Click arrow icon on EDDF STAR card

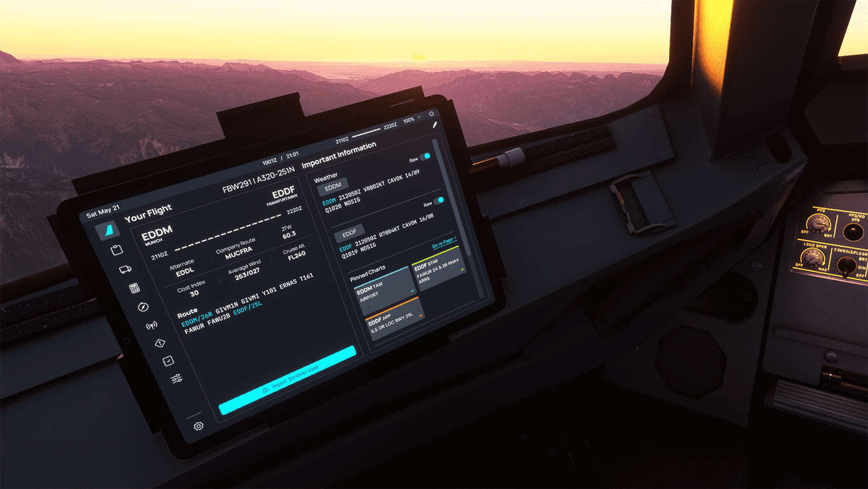click(x=462, y=270)
